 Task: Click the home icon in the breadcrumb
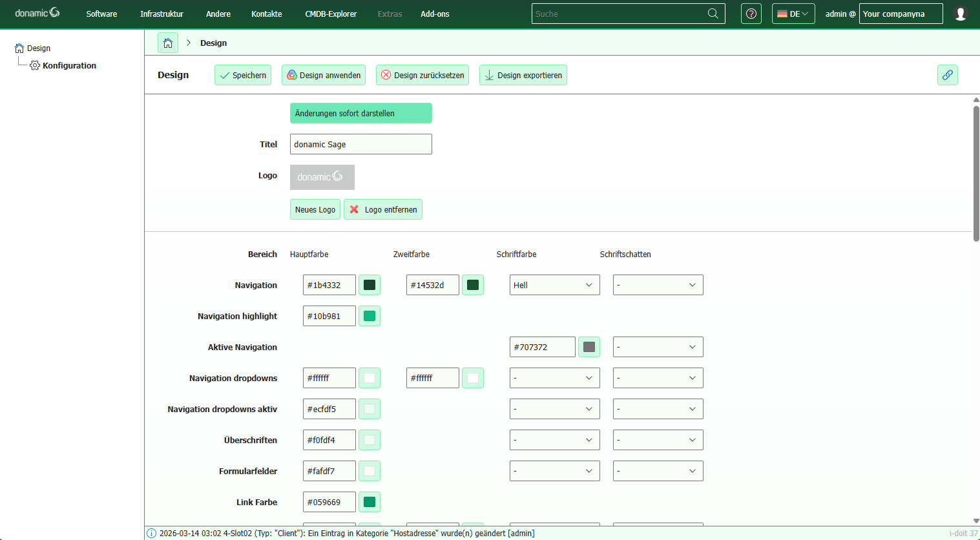click(168, 43)
